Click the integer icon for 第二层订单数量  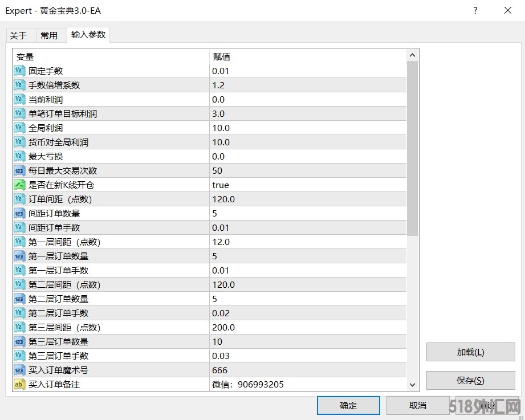(x=19, y=299)
